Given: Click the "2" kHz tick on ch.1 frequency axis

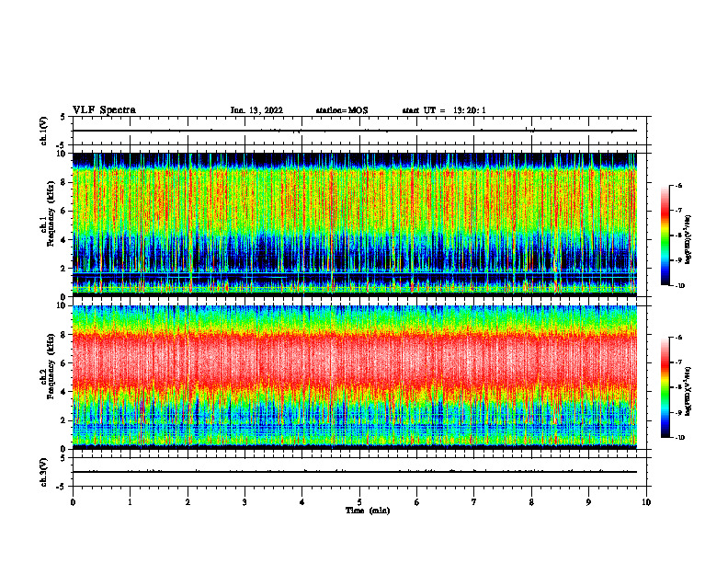Looking at the screenshot, I should tap(64, 269).
